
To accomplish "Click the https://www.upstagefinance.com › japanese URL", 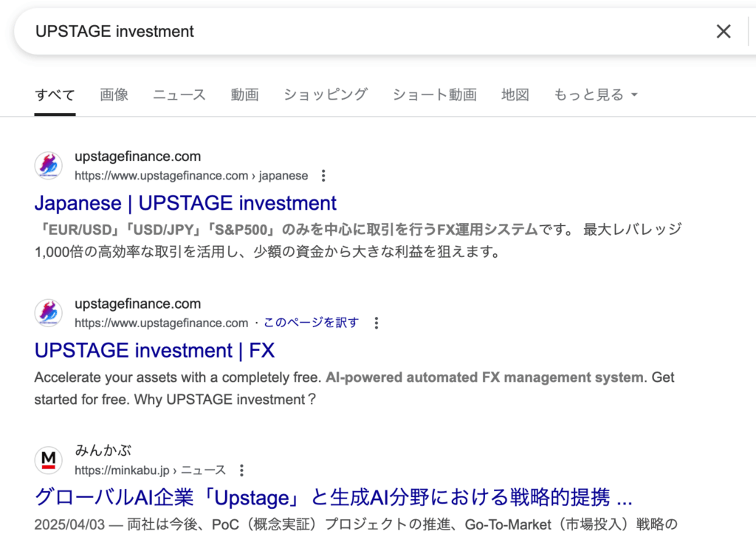I will (x=191, y=176).
